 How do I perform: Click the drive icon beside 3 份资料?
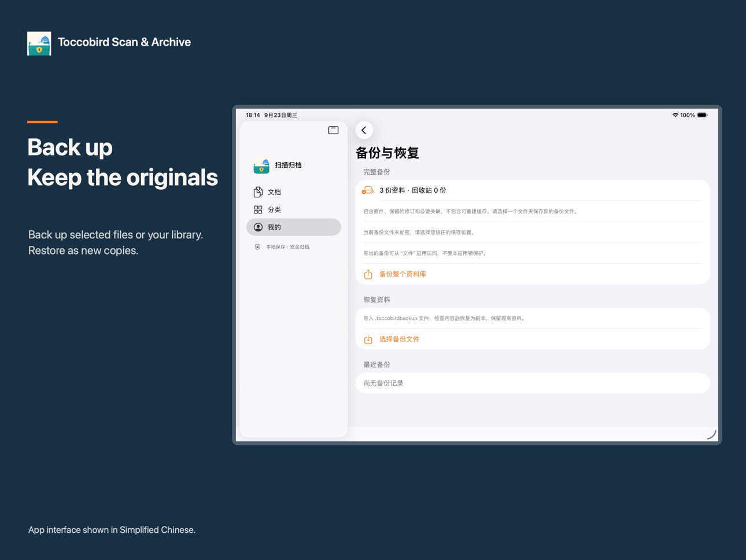pos(368,190)
